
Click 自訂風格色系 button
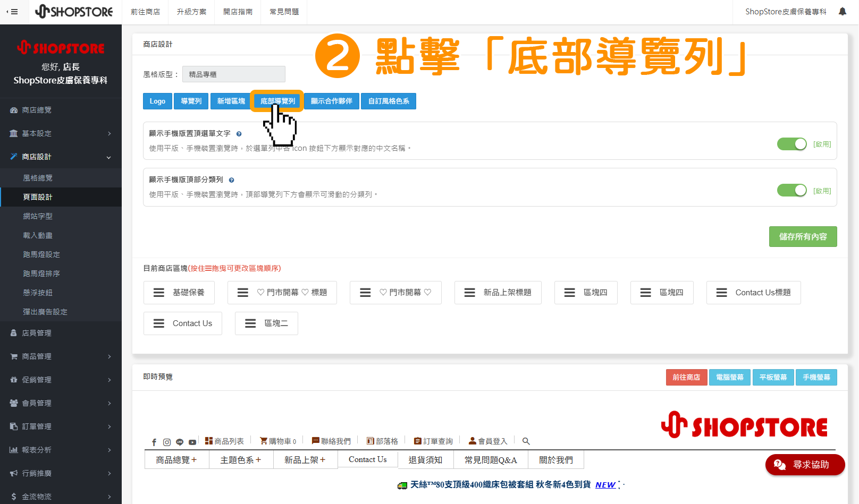pyautogui.click(x=389, y=101)
